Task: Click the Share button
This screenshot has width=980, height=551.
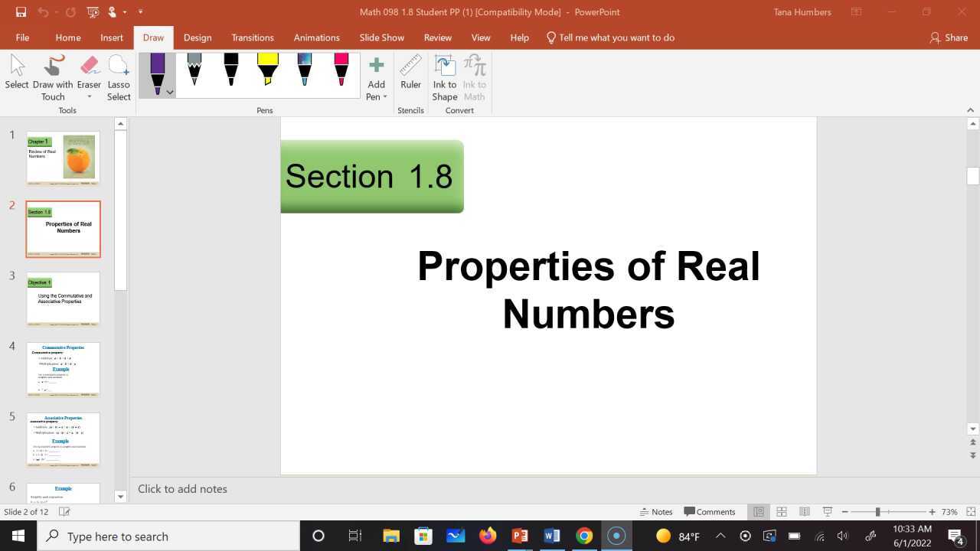Action: click(x=949, y=37)
